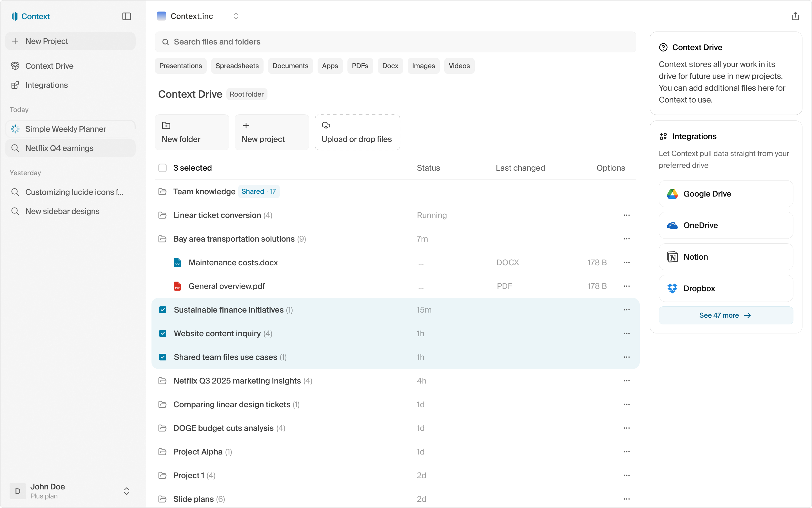Uncheck Website content inquiry checkbox
The image size is (812, 508).
[x=163, y=333]
